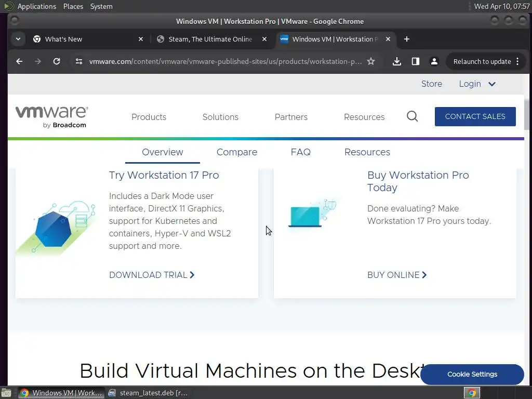Open the Solutions menu
The image size is (532, 399).
point(220,117)
